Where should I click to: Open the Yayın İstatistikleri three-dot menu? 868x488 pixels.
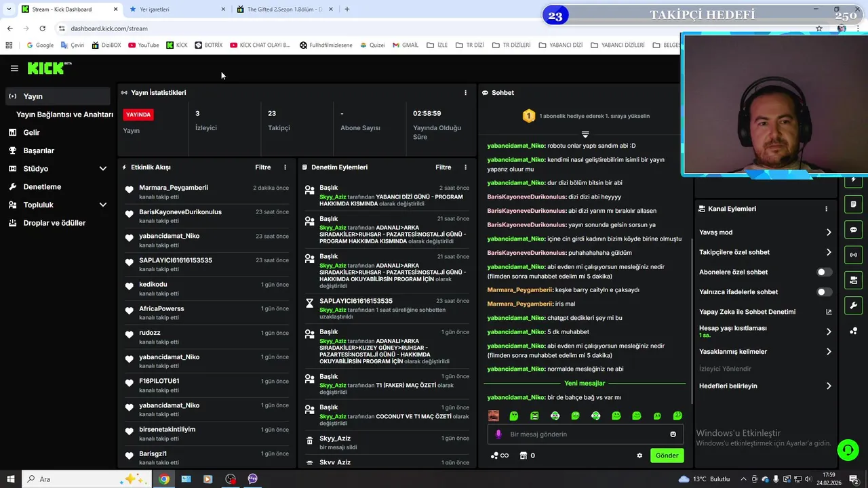pos(465,93)
